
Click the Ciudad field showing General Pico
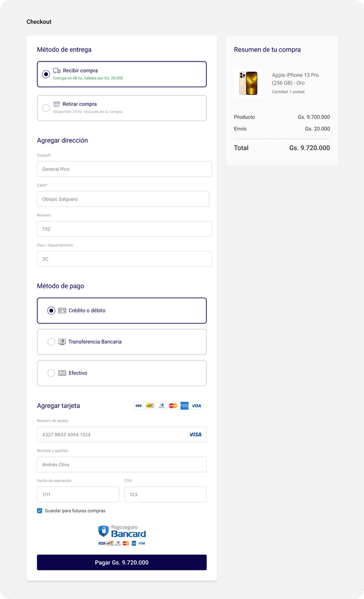pos(124,169)
